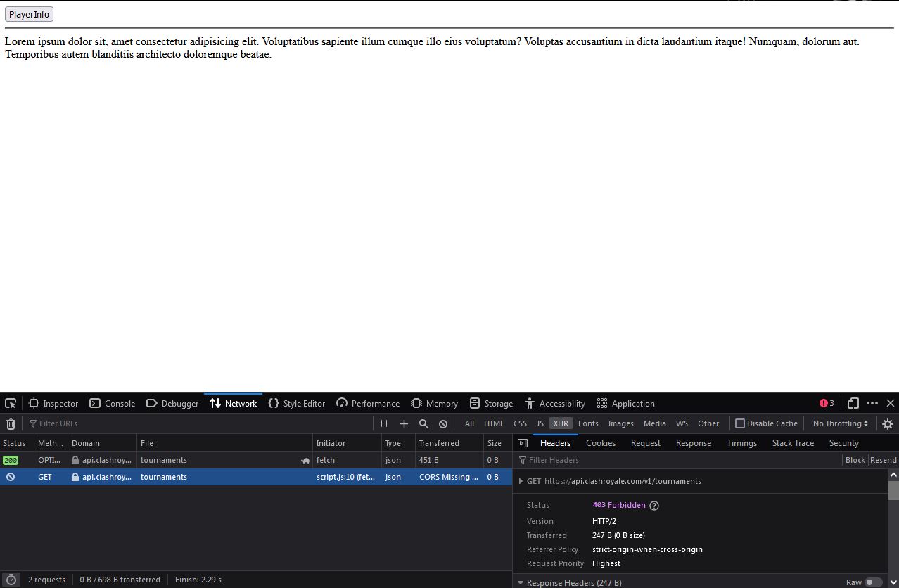Toggle Raw response headers switch
Image resolution: width=899 pixels, height=588 pixels.
tap(874, 582)
